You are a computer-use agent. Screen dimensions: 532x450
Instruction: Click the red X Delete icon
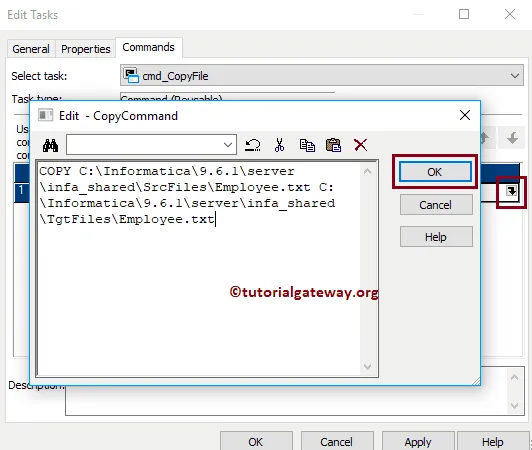pos(360,145)
